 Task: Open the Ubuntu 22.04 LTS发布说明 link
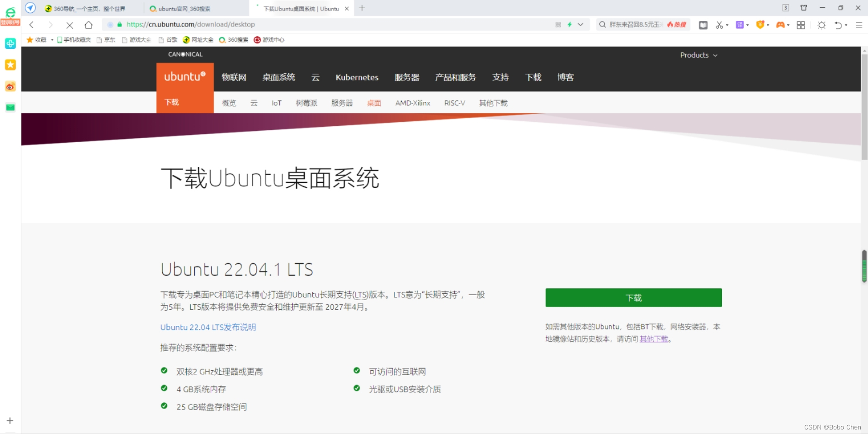[x=208, y=327]
